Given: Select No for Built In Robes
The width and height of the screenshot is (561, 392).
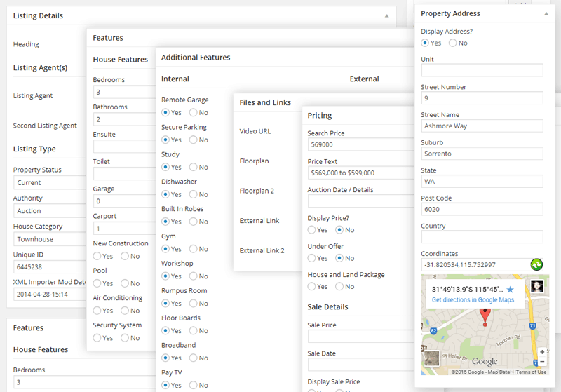Looking at the screenshot, I should coord(194,222).
